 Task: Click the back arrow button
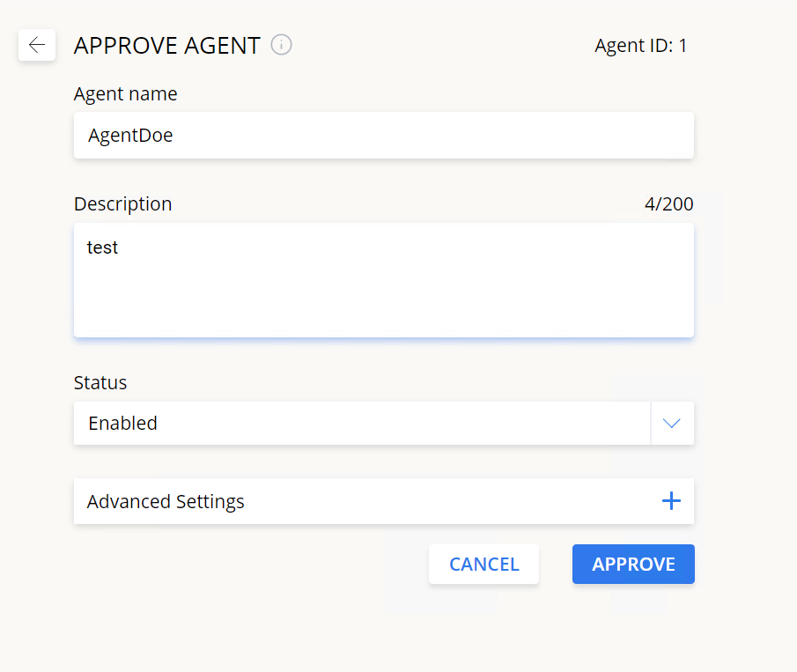point(37,45)
